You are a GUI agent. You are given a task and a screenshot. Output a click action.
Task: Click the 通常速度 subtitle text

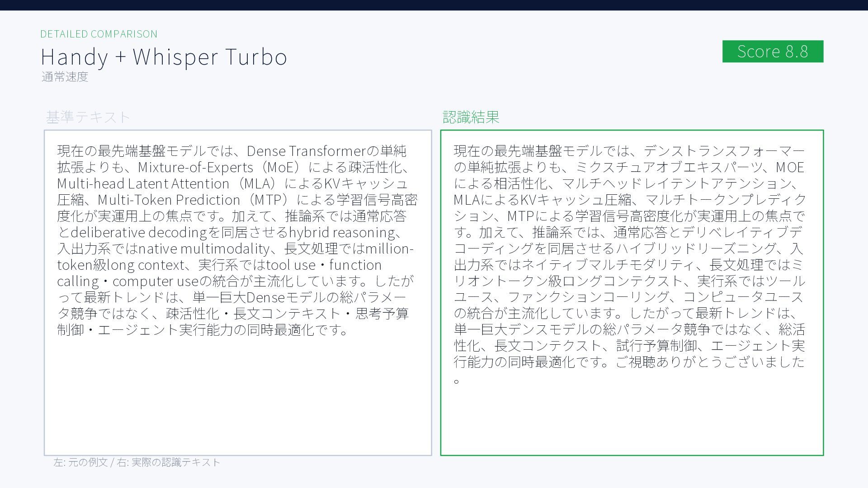point(65,77)
